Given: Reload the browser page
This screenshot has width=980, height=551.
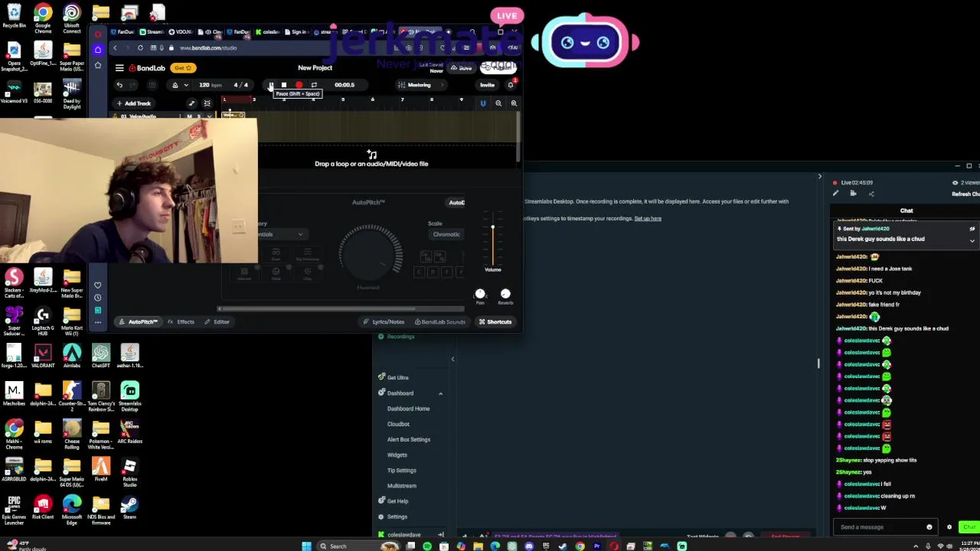Looking at the screenshot, I should click(x=140, y=48).
